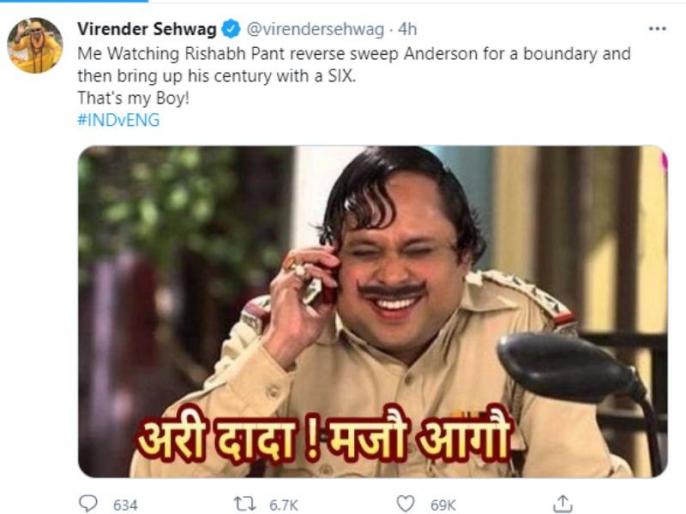Viewport: 686px width, 514px height.
Task: Like the tweet with the heart icon
Action: [x=406, y=504]
